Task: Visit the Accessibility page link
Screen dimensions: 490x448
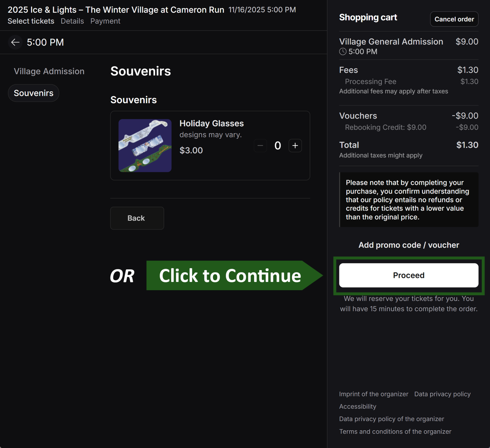Action: click(358, 406)
